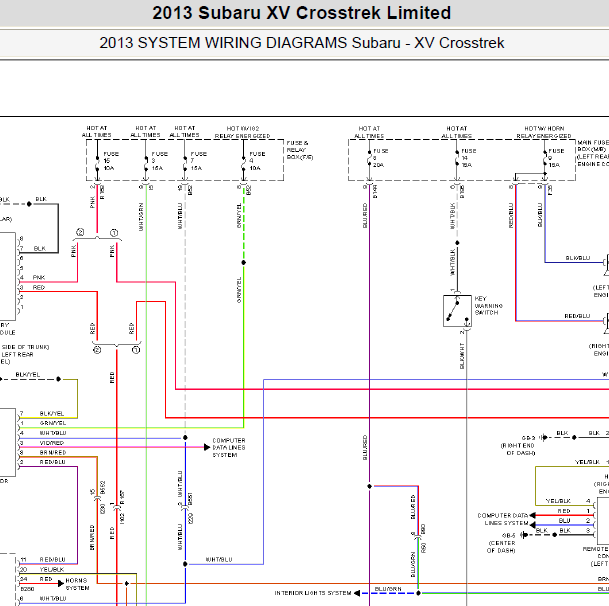
Task: Click the "YEL/BLK" label at pin 20
Action: tap(52, 569)
